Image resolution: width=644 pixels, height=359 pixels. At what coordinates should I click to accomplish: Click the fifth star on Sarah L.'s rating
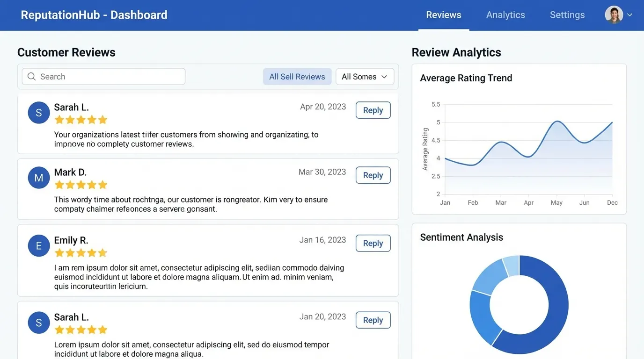[102, 120]
